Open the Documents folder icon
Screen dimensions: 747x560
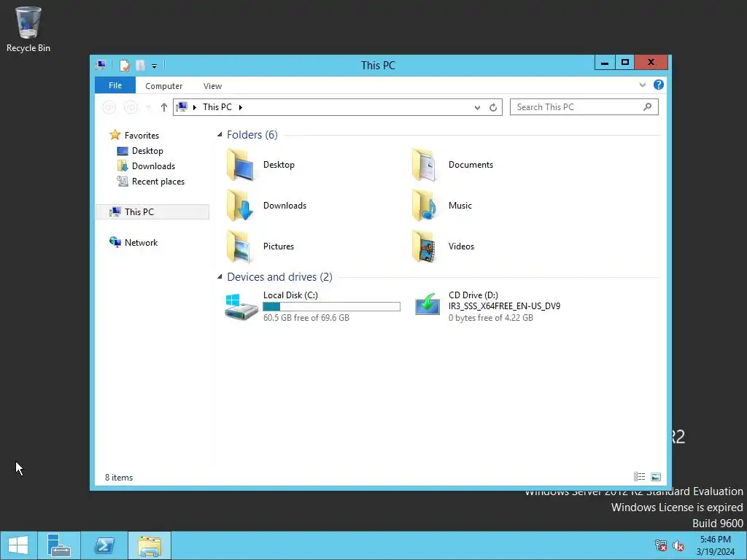pyautogui.click(x=425, y=165)
